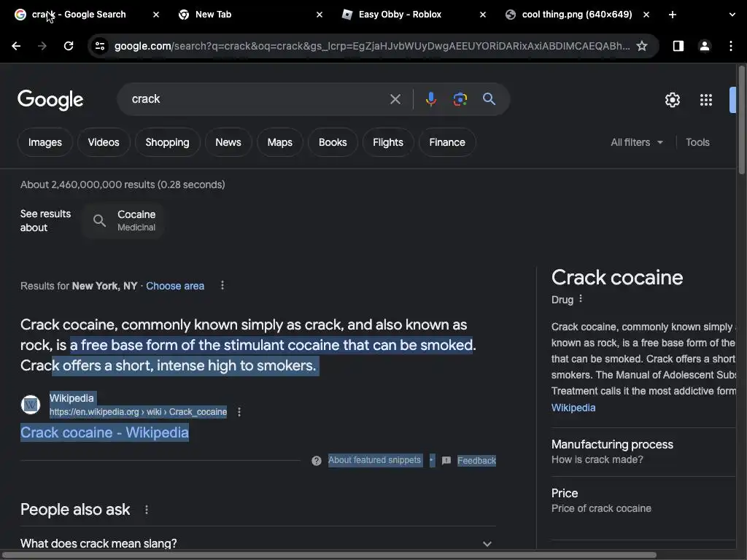
Task: Filter results by Videos
Action: coord(104,142)
